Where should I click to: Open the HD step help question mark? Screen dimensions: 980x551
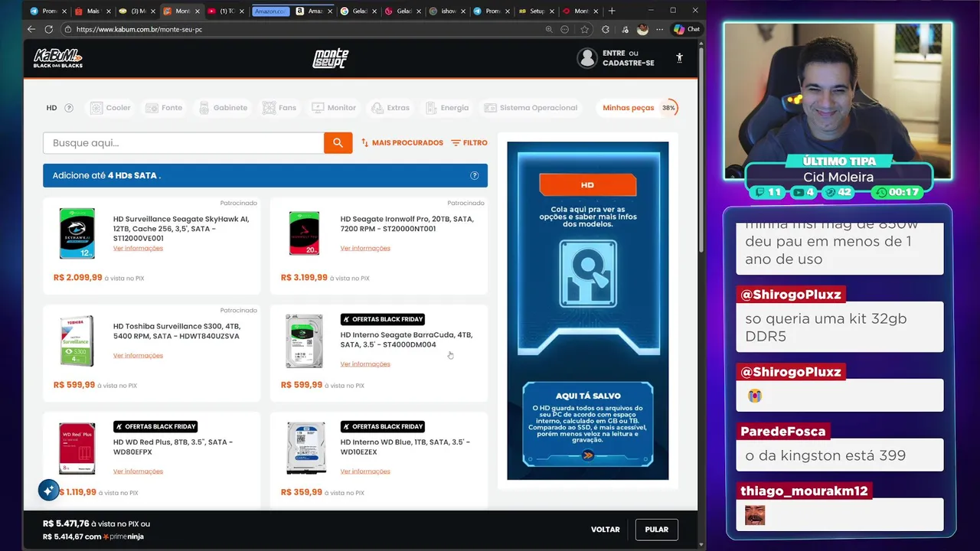[x=69, y=108]
